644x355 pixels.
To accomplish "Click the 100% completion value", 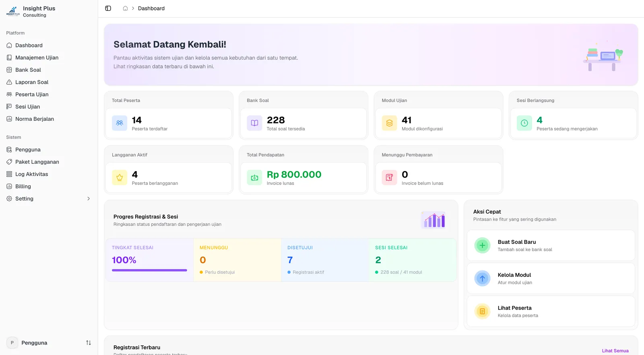I will click(x=124, y=260).
